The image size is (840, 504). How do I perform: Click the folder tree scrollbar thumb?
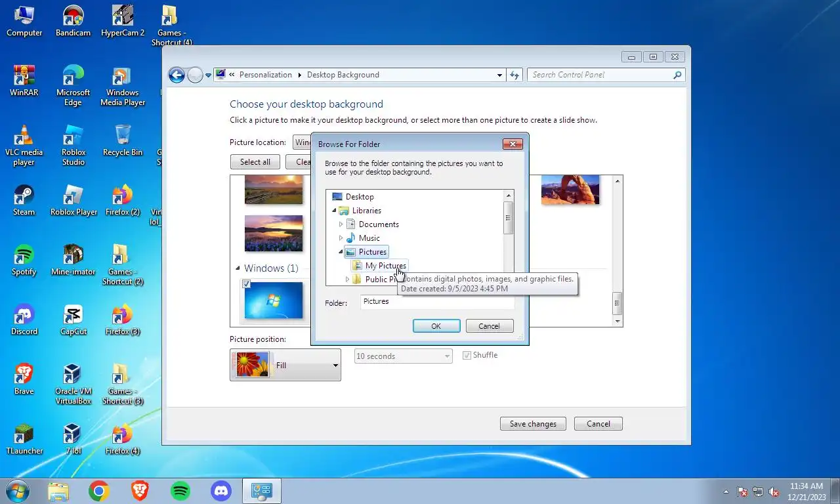[508, 217]
